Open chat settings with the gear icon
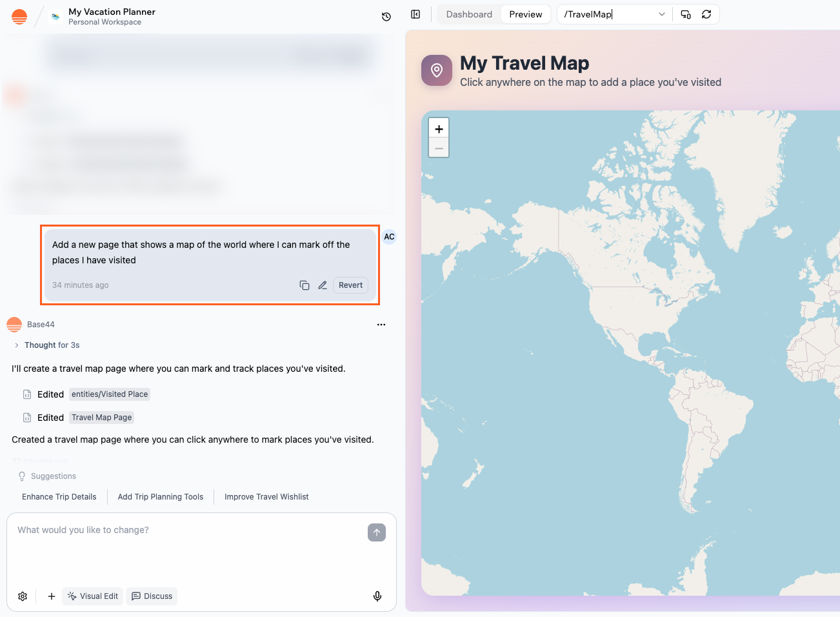 tap(23, 596)
